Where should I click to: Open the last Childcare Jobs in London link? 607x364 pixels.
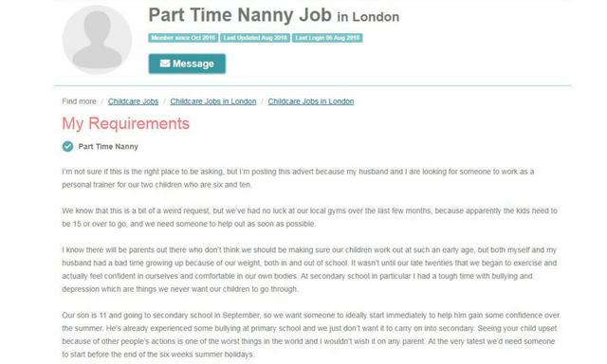click(311, 101)
